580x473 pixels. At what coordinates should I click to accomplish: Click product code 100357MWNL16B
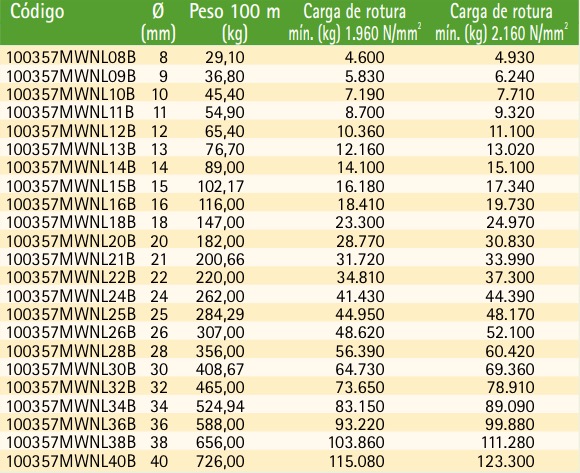coord(71,205)
